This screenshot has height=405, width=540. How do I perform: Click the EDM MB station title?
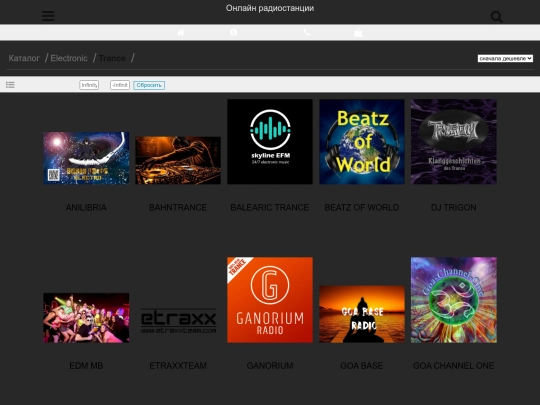(86, 366)
